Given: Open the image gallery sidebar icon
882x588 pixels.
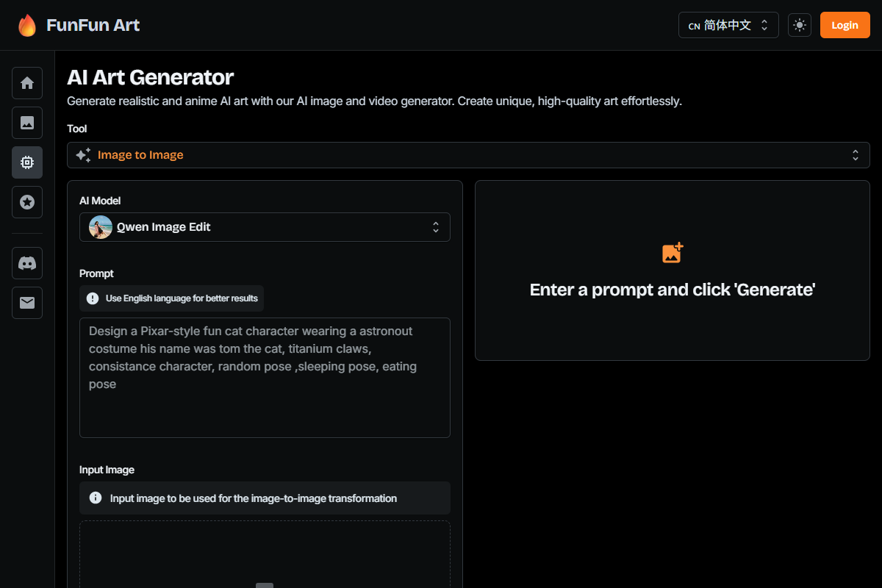Looking at the screenshot, I should (x=27, y=123).
